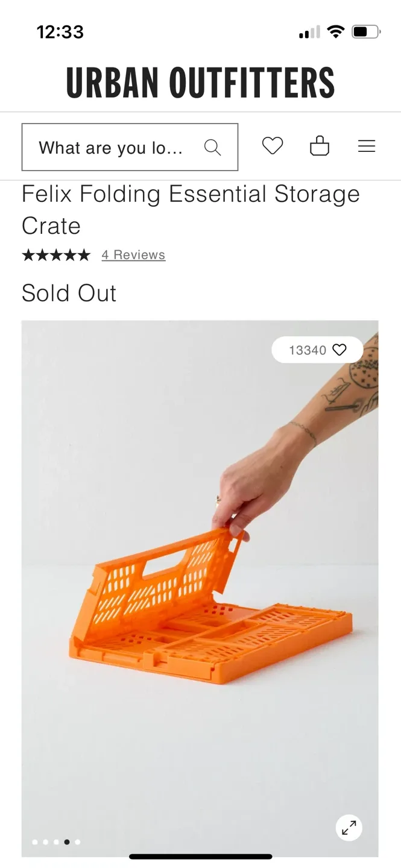This screenshot has height=868, width=401.
Task: Open the '4 Reviews' link
Action: tap(133, 255)
